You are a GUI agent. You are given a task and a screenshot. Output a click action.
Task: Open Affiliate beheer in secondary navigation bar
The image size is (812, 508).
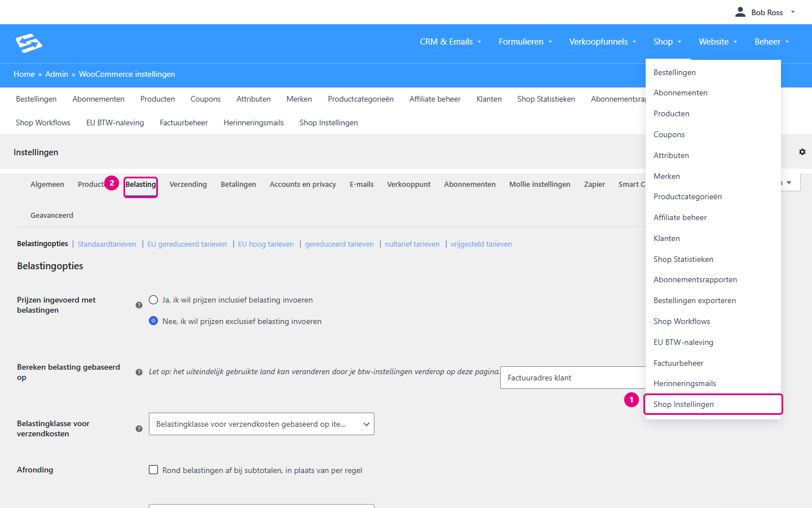[435, 99]
